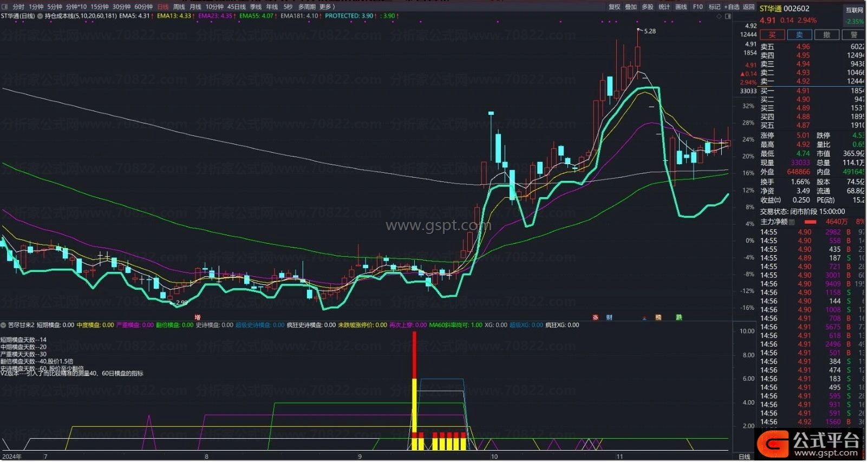Select the 15分钟 period tab
Image resolution: width=868 pixels, height=462 pixels.
(100, 7)
